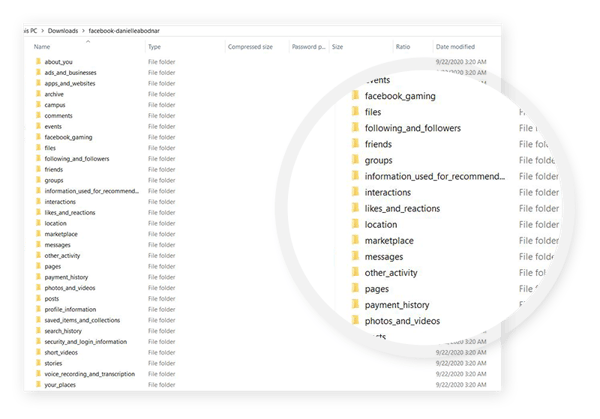This screenshot has width=600, height=419.
Task: Click the Password p... column header
Action: coord(308,47)
